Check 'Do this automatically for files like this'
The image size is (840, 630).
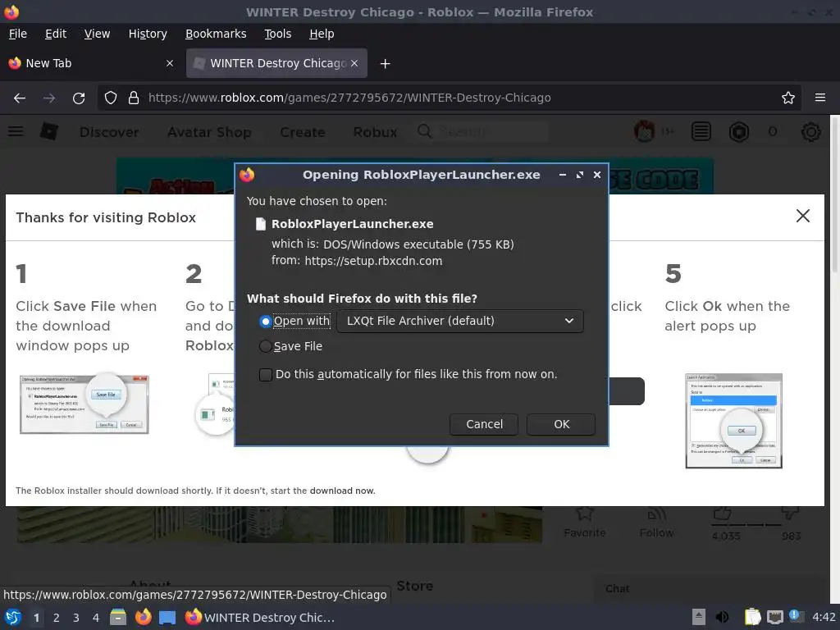265,374
